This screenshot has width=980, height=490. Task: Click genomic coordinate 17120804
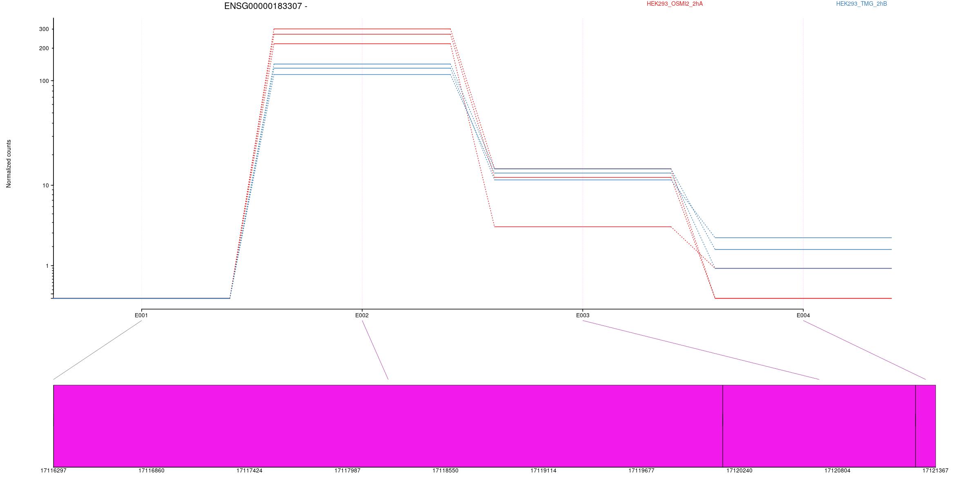[837, 471]
